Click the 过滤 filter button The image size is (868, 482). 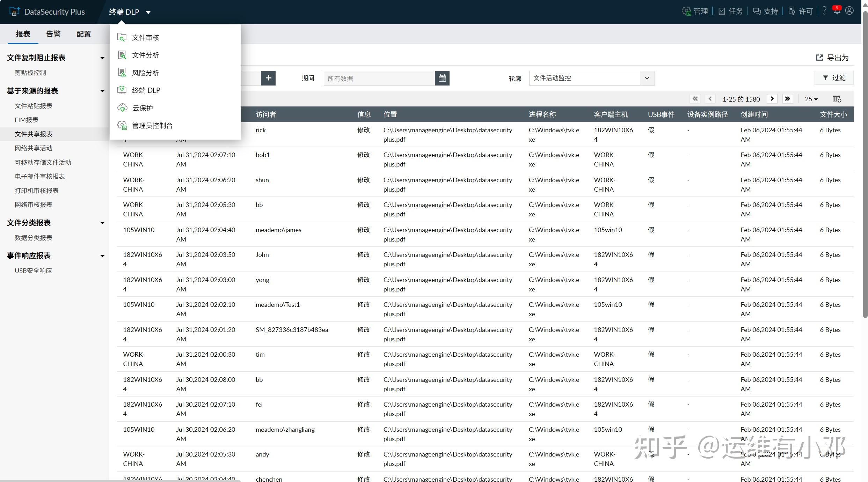coord(834,78)
